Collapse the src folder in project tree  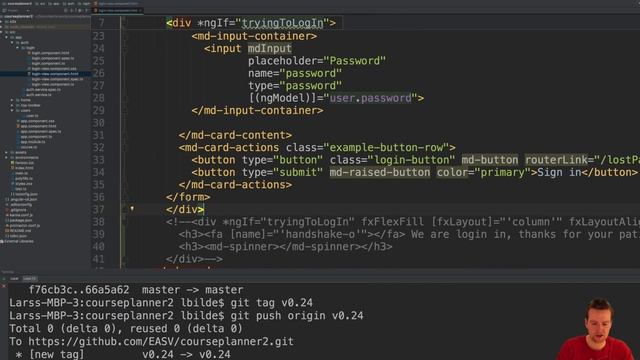[x=1, y=32]
